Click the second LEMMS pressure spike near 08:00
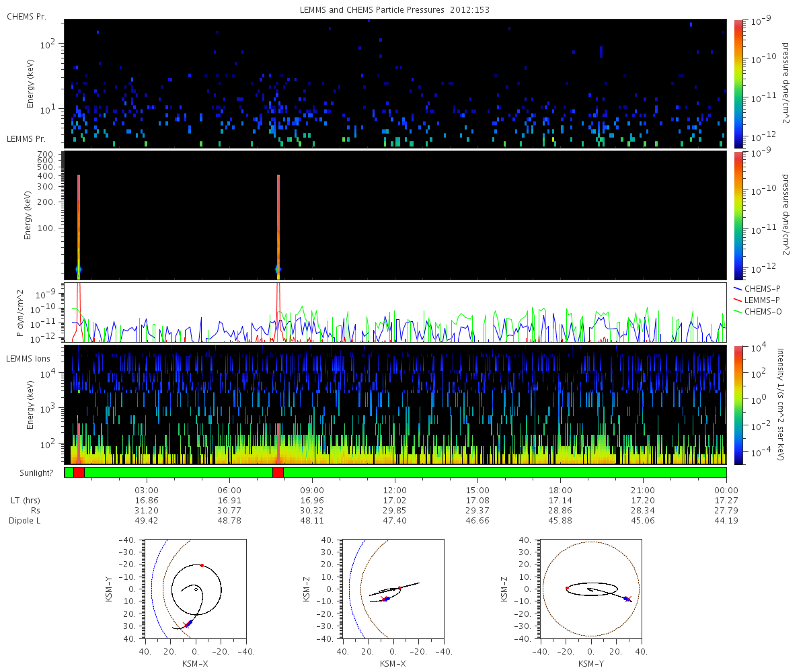The width and height of the screenshot is (807, 672). (278, 222)
